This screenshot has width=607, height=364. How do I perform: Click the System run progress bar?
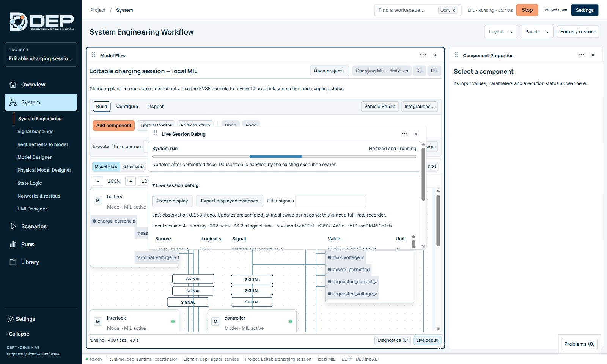pos(284,157)
